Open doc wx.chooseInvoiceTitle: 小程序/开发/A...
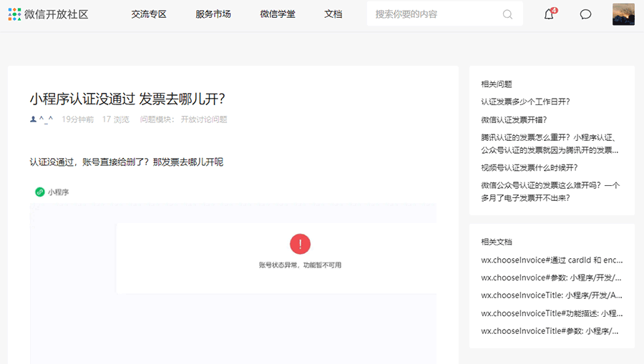The image size is (644, 364). 552,295
